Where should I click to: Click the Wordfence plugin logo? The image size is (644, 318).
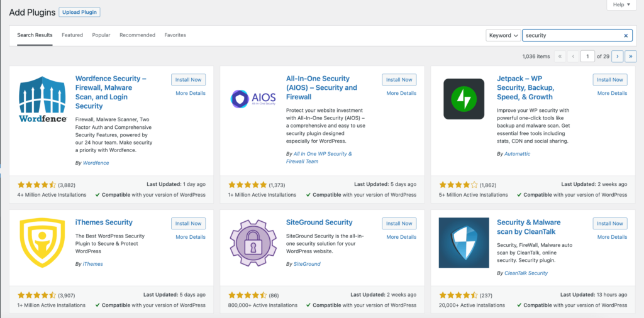point(43,99)
